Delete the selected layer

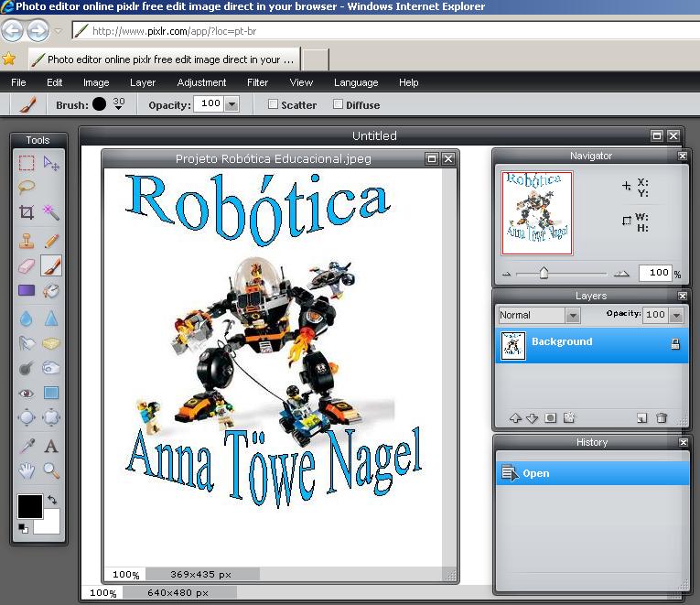coord(662,418)
